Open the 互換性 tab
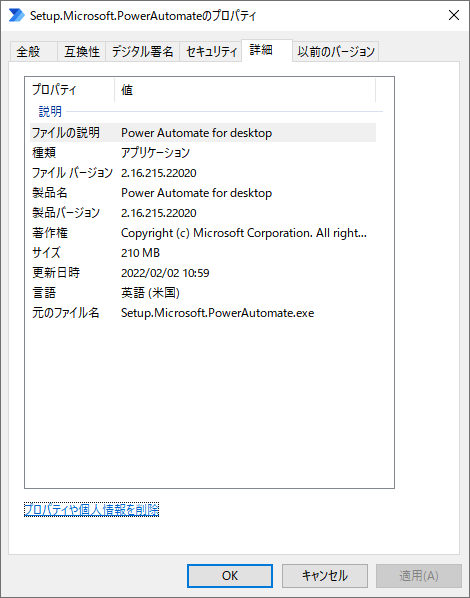 [81, 51]
